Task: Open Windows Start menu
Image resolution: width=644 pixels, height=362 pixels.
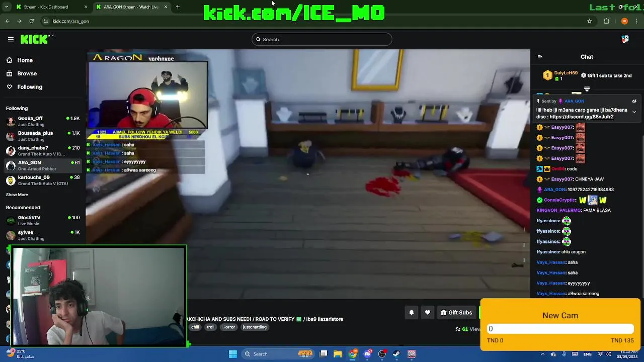Action: coord(233,354)
